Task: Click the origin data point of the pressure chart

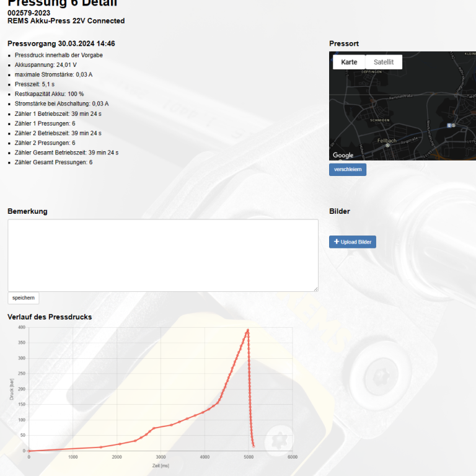Action: [x=29, y=451]
